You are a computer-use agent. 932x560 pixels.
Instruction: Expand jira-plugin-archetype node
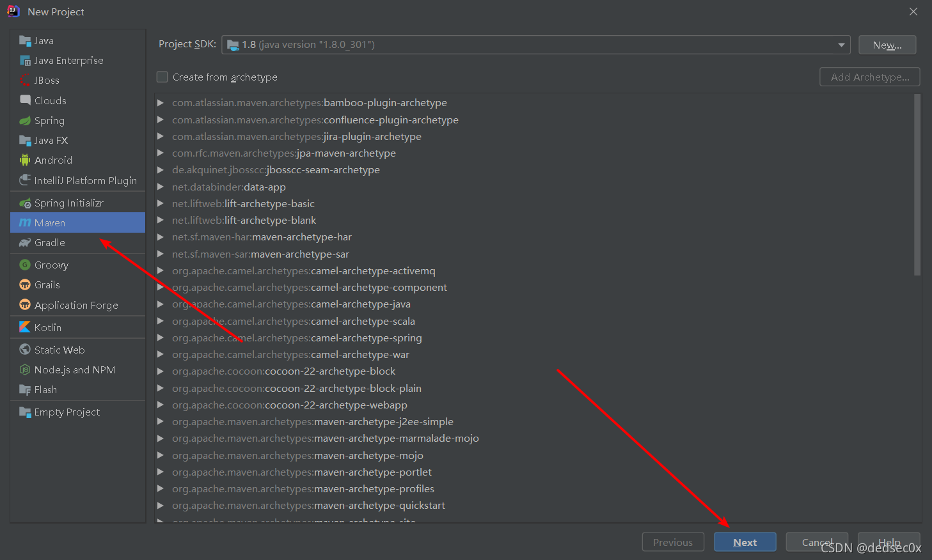[161, 136]
